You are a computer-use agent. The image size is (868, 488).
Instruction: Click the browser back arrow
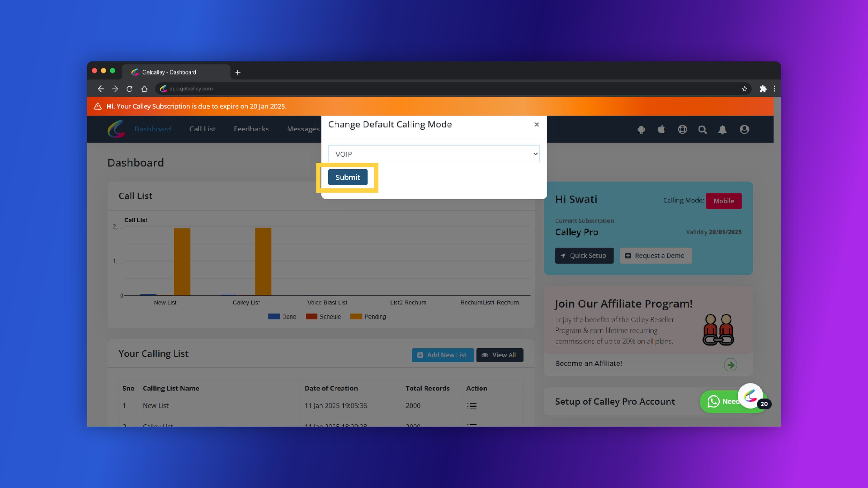[x=100, y=89]
